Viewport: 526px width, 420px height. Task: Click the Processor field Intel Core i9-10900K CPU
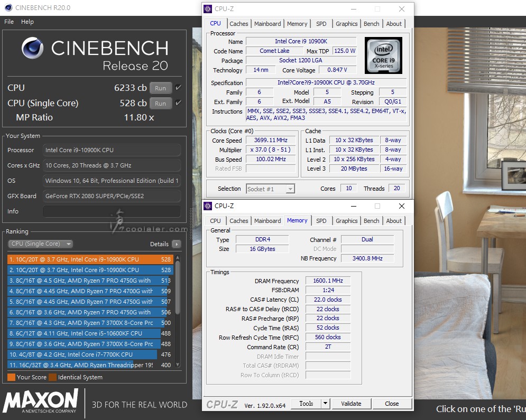coord(112,150)
